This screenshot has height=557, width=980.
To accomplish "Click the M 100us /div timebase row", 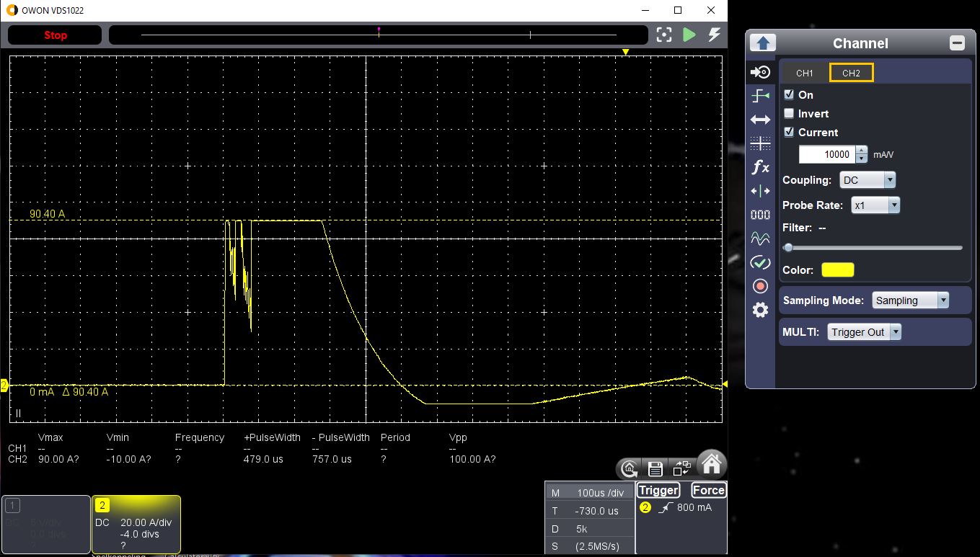I will pos(589,493).
